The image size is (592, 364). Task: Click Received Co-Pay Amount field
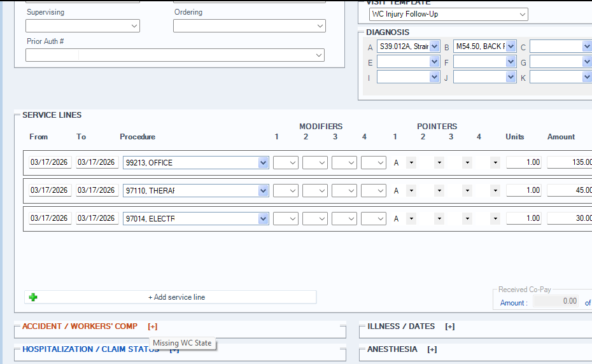[x=556, y=302]
